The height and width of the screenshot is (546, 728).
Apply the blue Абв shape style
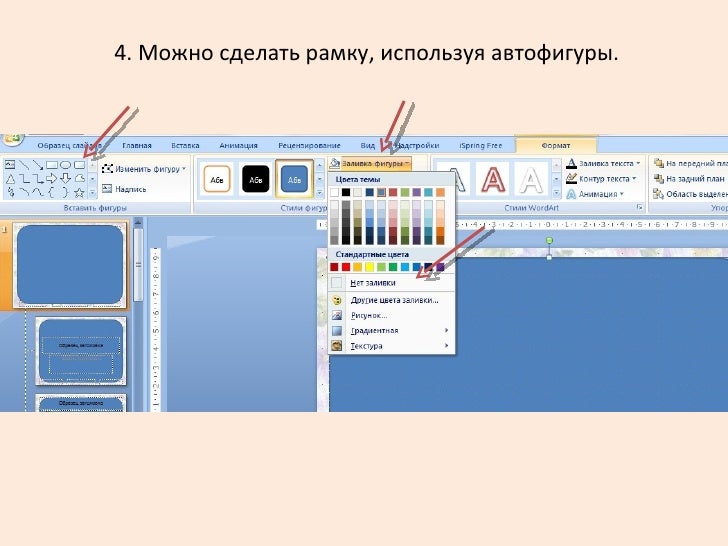point(294,179)
